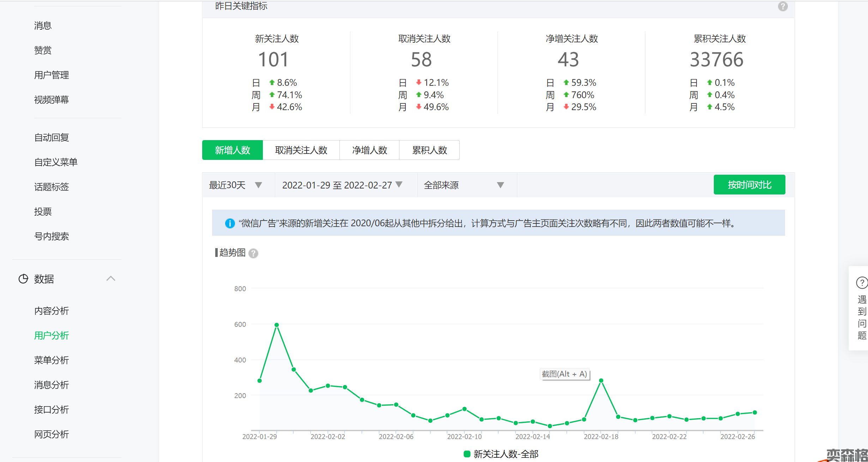The height and width of the screenshot is (462, 868).
Task: Toggle 新关注人数-全部 legend marker
Action: [x=467, y=454]
